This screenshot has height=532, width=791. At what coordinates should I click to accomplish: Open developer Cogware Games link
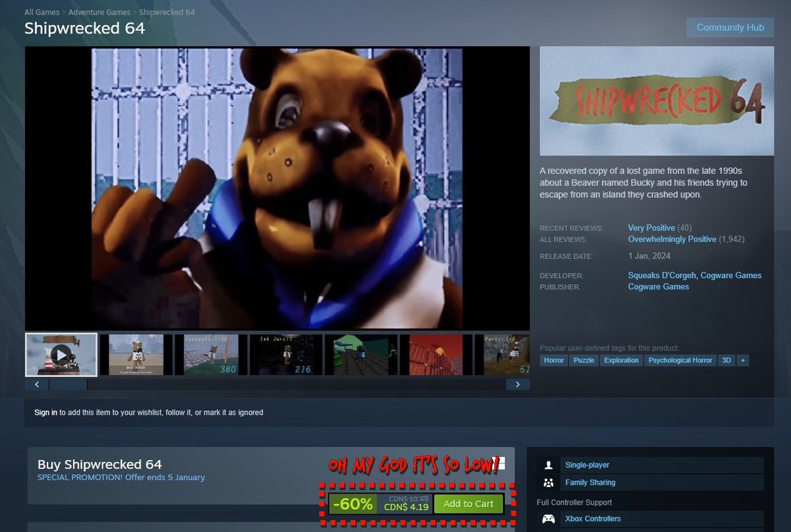(731, 276)
